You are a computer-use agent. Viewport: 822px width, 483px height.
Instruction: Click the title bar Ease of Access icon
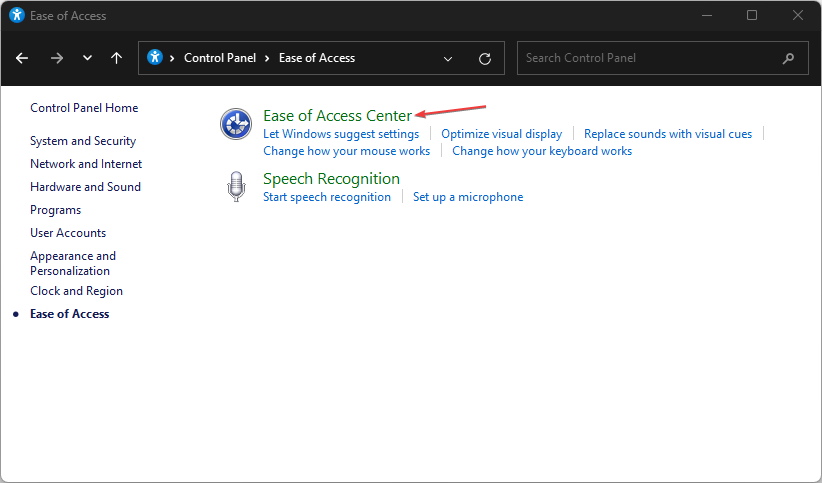point(17,15)
